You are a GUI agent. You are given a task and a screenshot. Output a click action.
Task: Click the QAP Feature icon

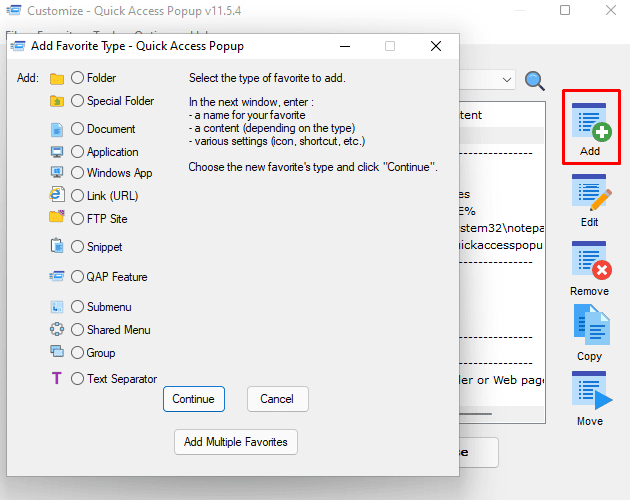click(x=57, y=276)
